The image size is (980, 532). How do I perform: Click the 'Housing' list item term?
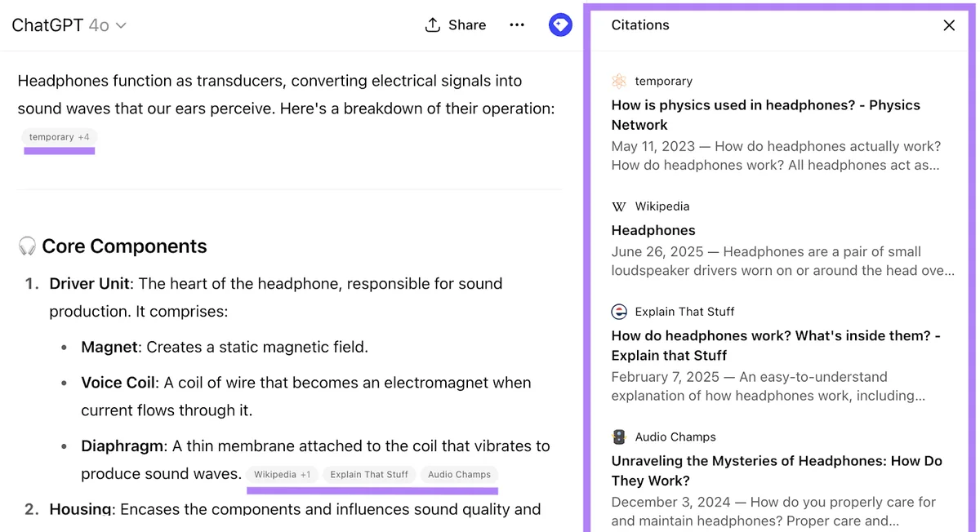tap(81, 509)
